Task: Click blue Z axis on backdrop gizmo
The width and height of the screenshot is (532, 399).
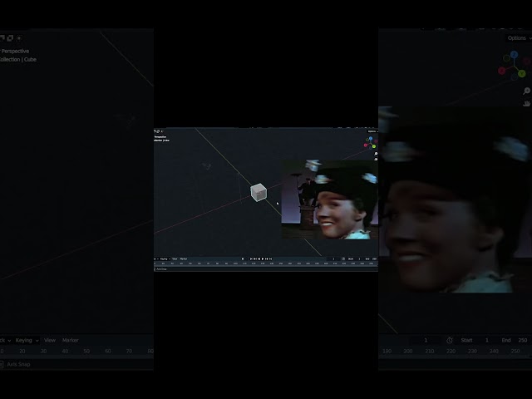Action: [x=515, y=55]
